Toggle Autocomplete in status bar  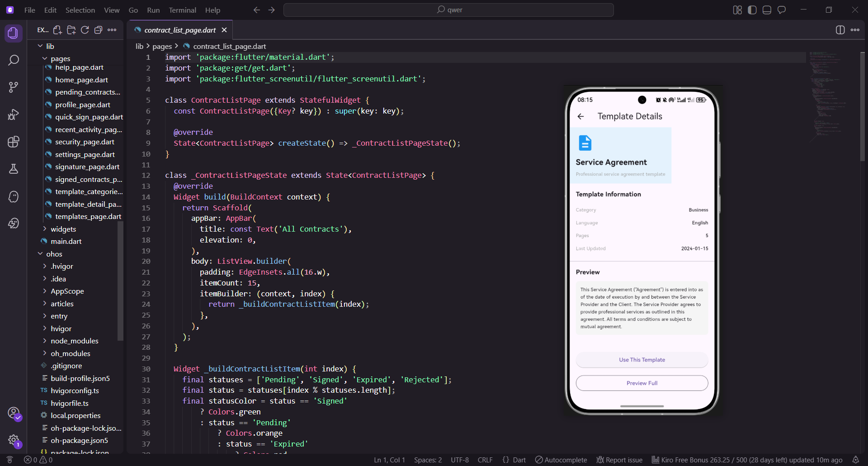tap(561, 460)
